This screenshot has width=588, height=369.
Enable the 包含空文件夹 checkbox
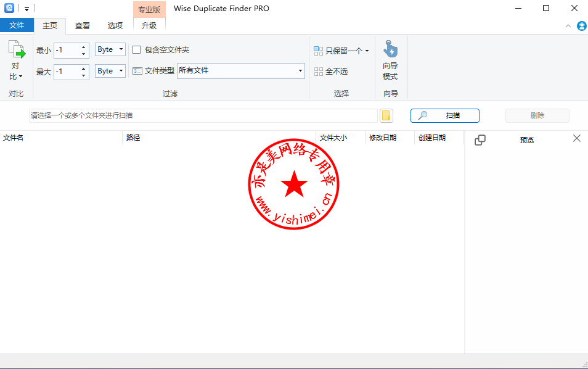pos(137,50)
